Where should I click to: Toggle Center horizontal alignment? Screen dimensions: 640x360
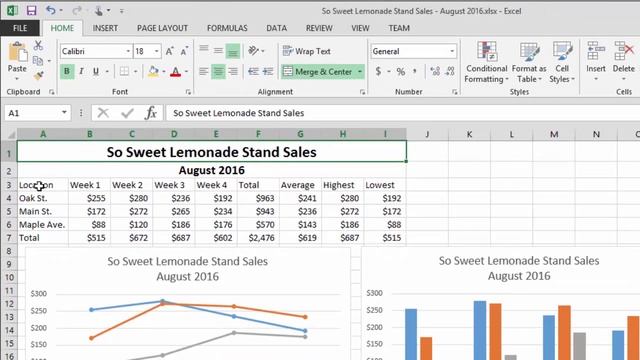click(x=218, y=72)
